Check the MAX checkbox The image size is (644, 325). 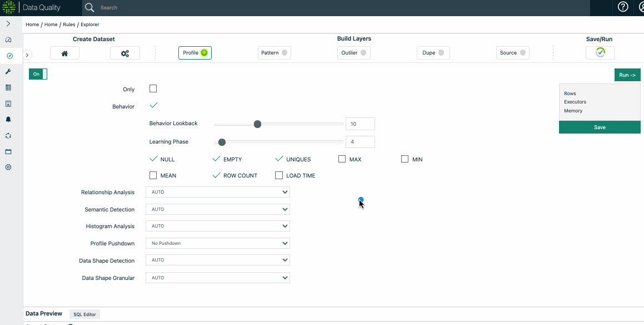[342, 159]
